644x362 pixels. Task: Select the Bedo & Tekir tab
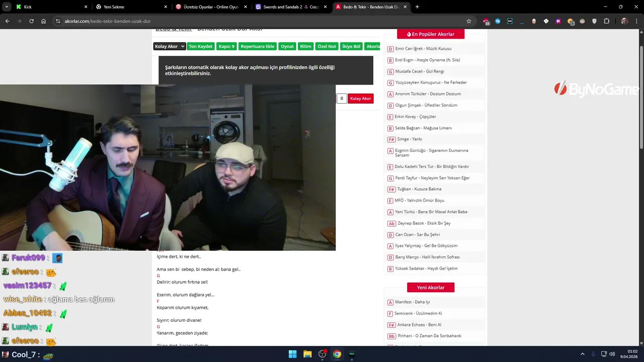[371, 7]
